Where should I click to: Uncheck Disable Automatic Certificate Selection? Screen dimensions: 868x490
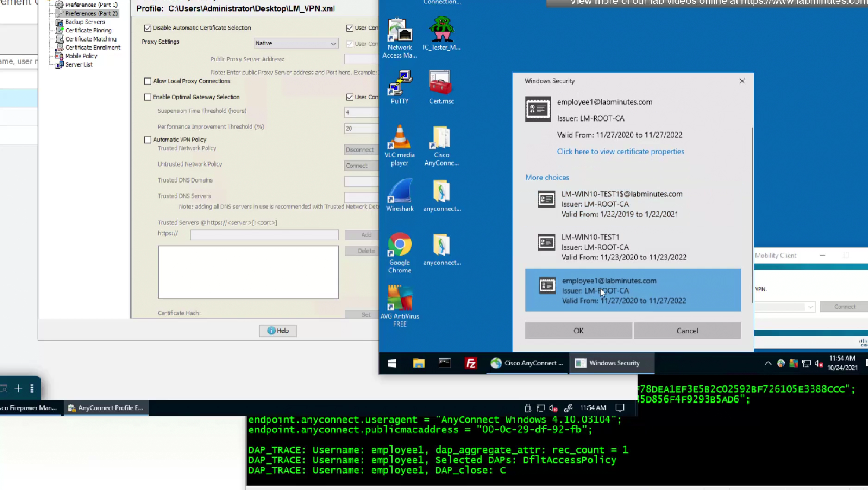click(x=148, y=28)
